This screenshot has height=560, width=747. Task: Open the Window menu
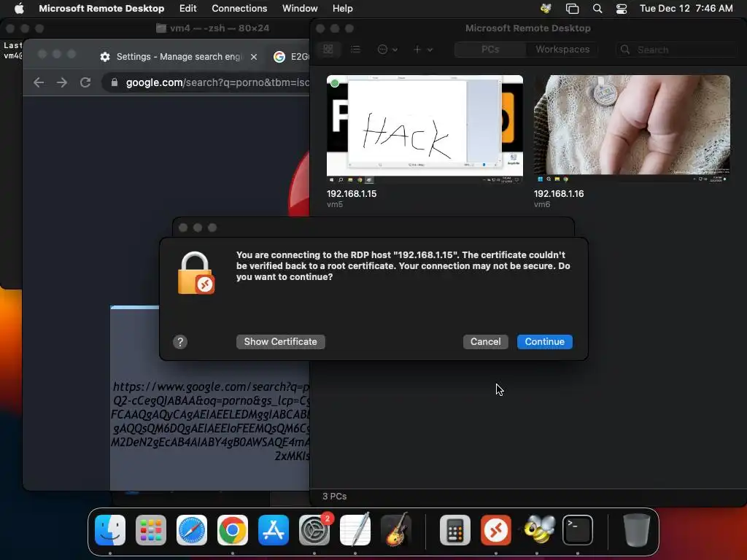300,8
